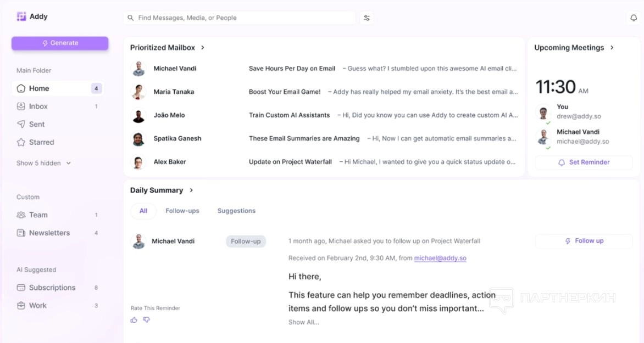Click the Set Reminder button

584,162
